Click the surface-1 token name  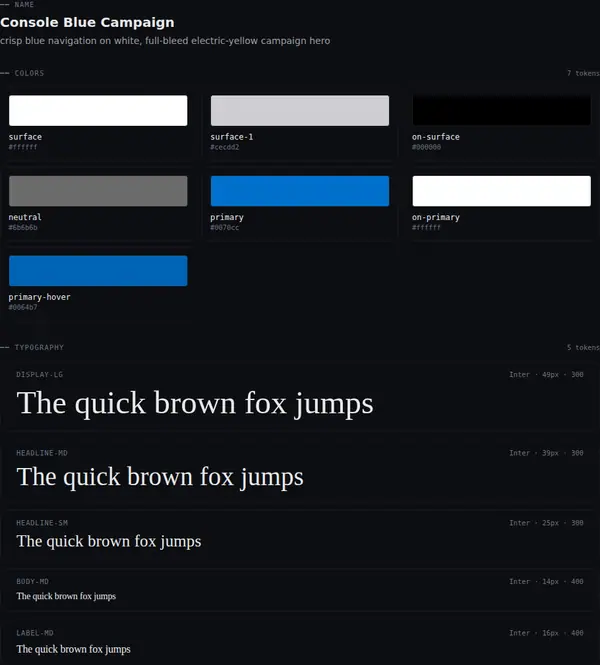pos(232,137)
